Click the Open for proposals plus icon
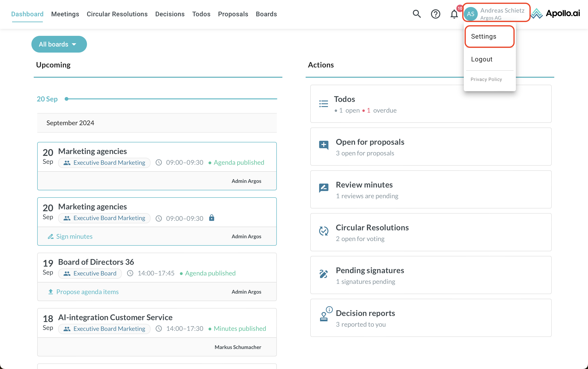 click(x=324, y=145)
